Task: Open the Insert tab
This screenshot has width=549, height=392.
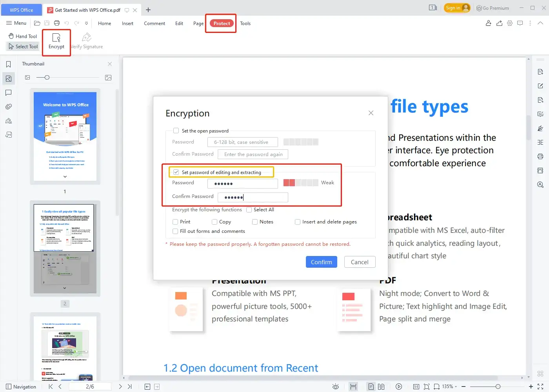Action: (127, 23)
